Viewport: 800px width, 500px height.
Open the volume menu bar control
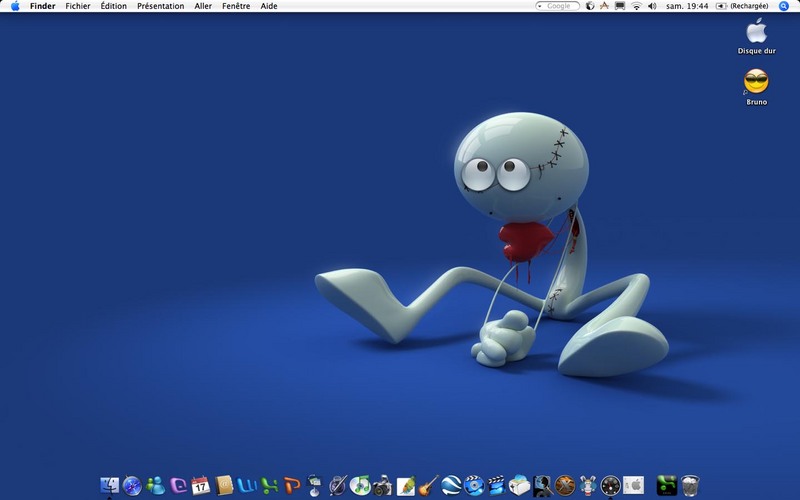(x=652, y=6)
